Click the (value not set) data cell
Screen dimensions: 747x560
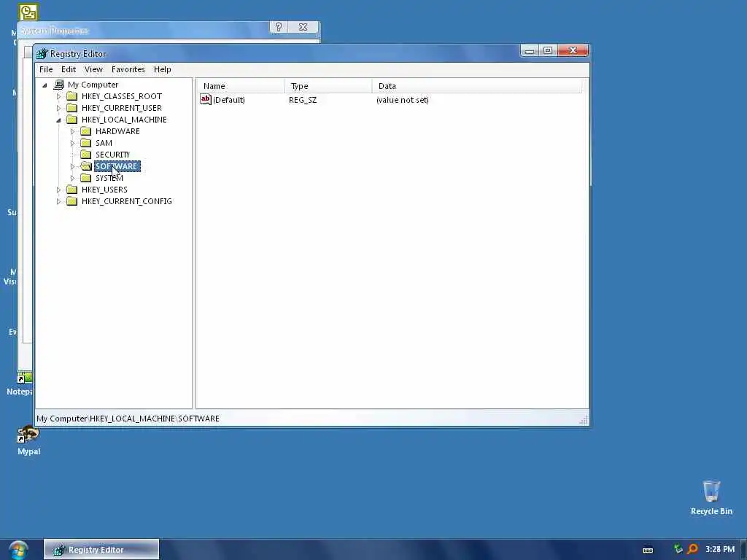pyautogui.click(x=403, y=100)
